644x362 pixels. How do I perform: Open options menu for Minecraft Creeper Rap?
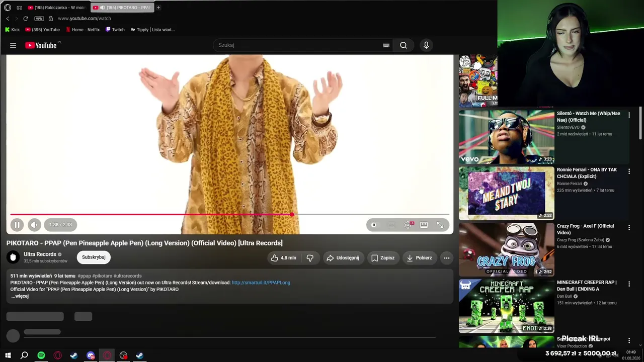coord(629,284)
